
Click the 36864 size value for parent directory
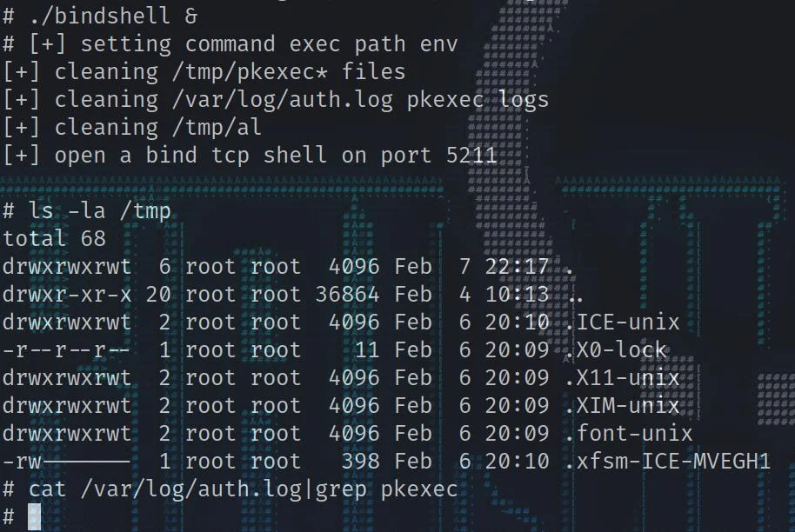click(347, 295)
